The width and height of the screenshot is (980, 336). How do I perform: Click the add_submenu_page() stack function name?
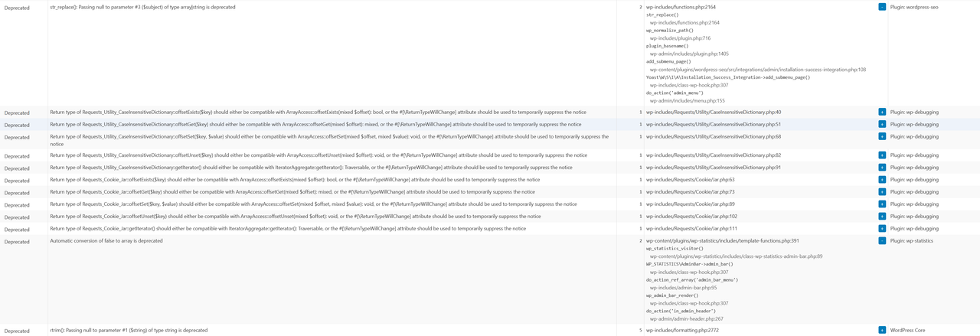[668, 61]
